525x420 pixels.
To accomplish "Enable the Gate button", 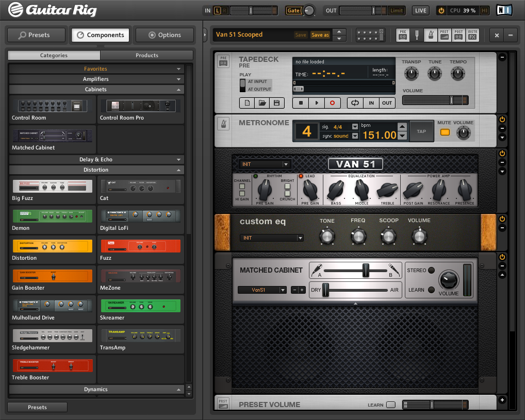I will click(293, 11).
